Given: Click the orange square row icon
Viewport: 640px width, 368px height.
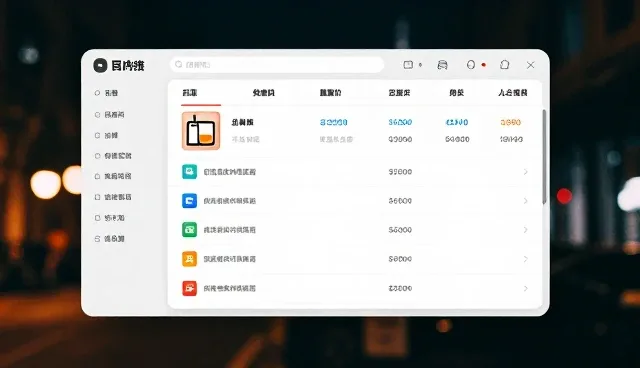Looking at the screenshot, I should pyautogui.click(x=189, y=259).
